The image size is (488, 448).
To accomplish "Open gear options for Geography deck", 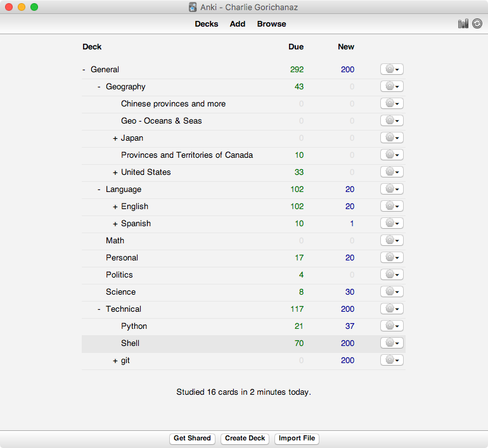I will point(392,86).
